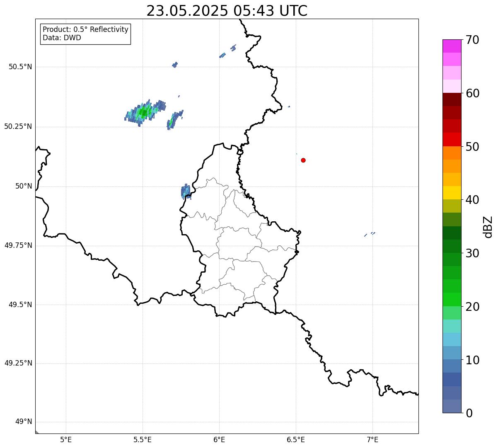Click the radar echo near 50°N west of Luxembourg

click(x=186, y=192)
